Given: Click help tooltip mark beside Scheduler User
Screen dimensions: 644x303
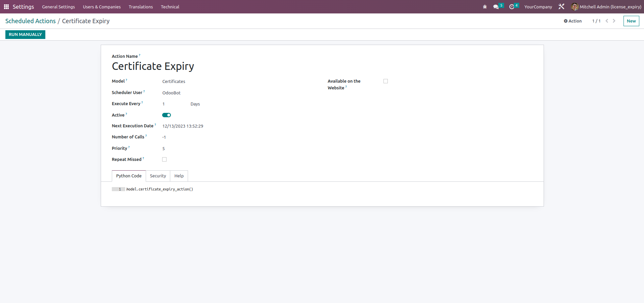Looking at the screenshot, I should (144, 91).
